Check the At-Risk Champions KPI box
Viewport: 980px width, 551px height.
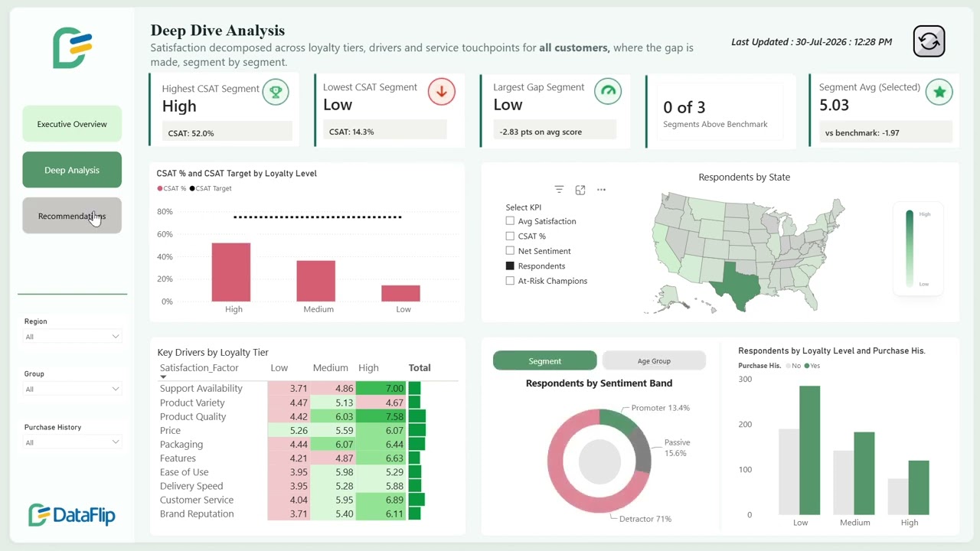tap(510, 281)
